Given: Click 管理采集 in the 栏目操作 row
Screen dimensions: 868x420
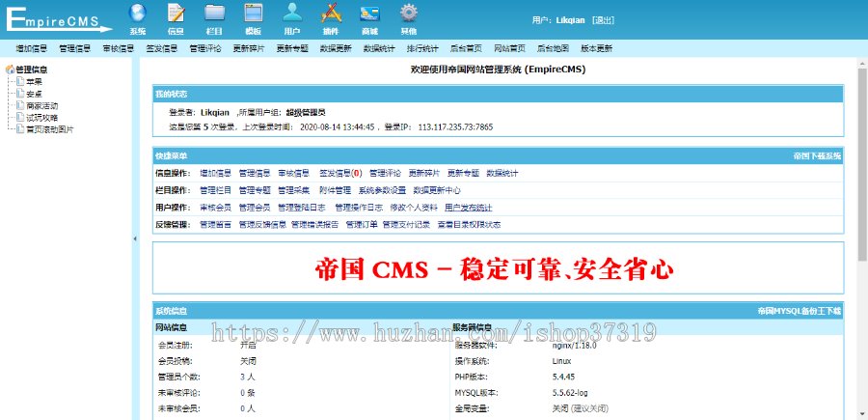Looking at the screenshot, I should 293,190.
